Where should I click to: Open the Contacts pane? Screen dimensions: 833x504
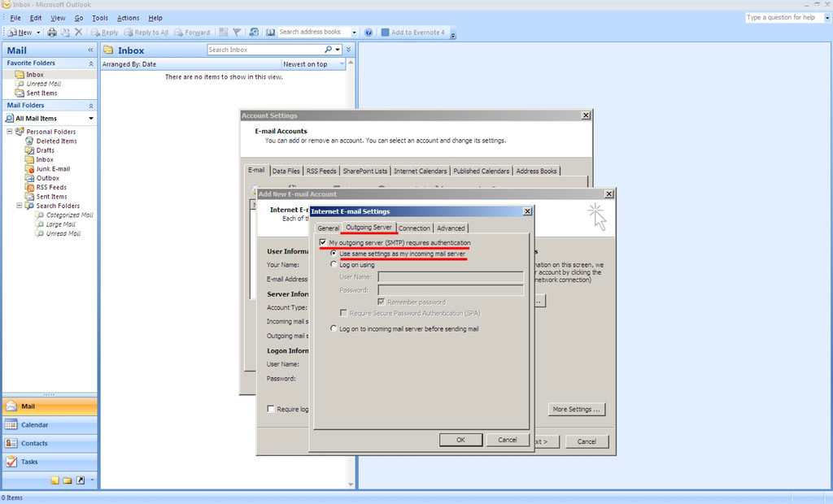[x=50, y=444]
